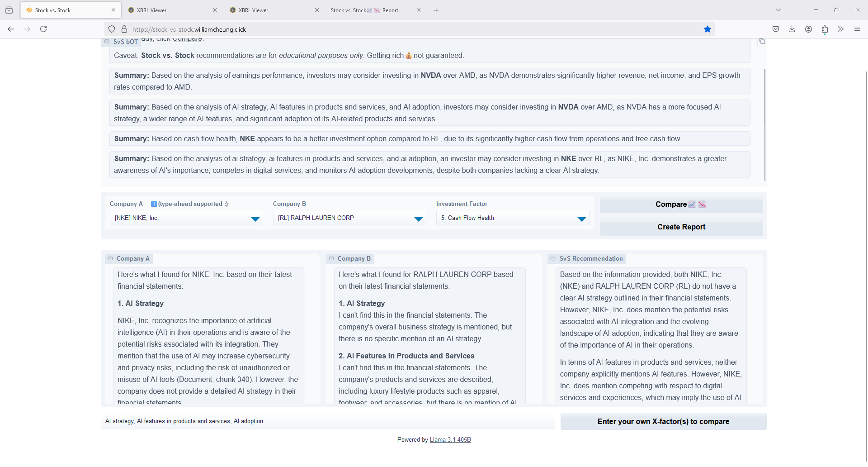The width and height of the screenshot is (868, 467).
Task: Switch to the first XBRL Viewer tab
Action: pos(172,10)
